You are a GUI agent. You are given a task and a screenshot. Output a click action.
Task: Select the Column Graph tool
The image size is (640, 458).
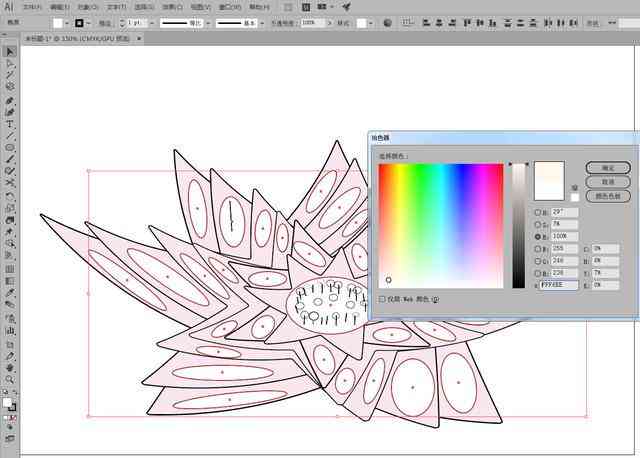(x=10, y=331)
